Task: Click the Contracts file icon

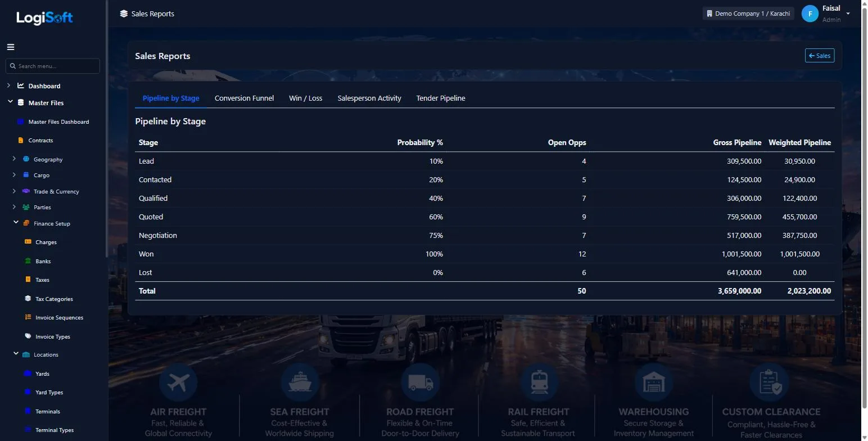Action: [21, 140]
